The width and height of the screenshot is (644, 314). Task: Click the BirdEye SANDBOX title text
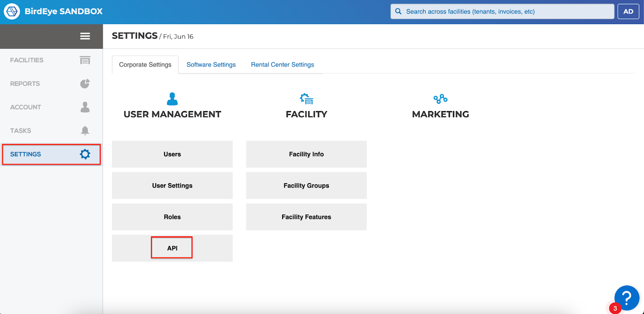coord(64,11)
